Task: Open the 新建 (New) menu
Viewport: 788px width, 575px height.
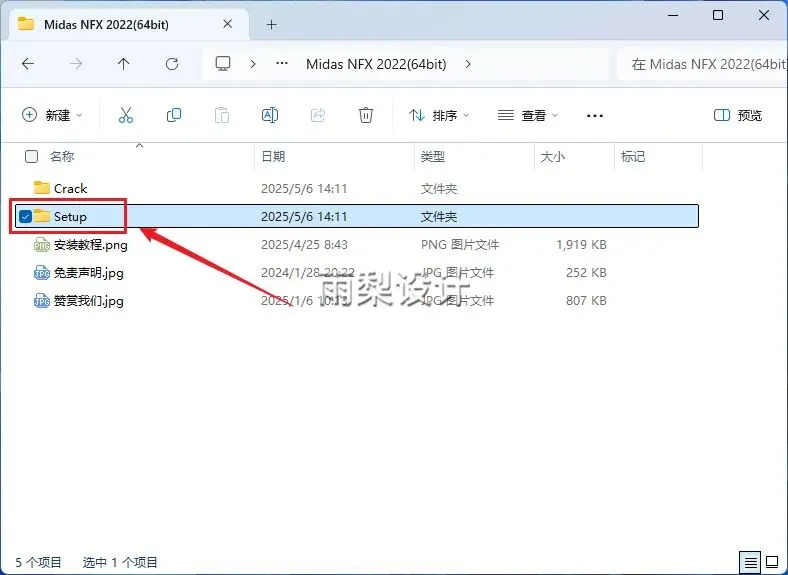Action: coord(52,115)
